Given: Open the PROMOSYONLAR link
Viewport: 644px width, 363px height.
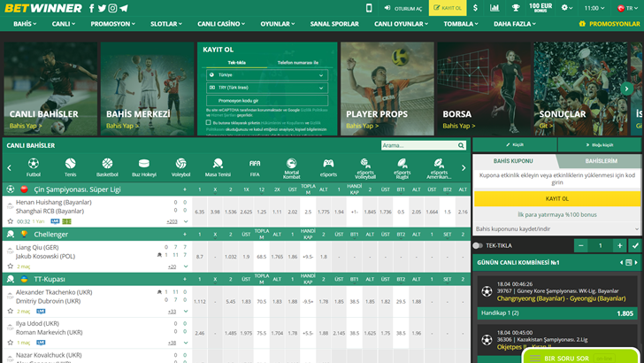Looking at the screenshot, I should click(609, 24).
